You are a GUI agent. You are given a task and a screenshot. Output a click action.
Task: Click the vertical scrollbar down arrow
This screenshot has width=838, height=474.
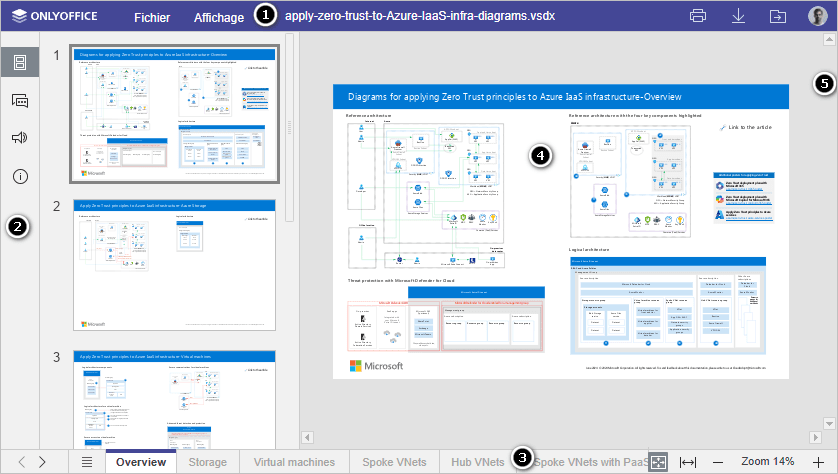[x=829, y=424]
